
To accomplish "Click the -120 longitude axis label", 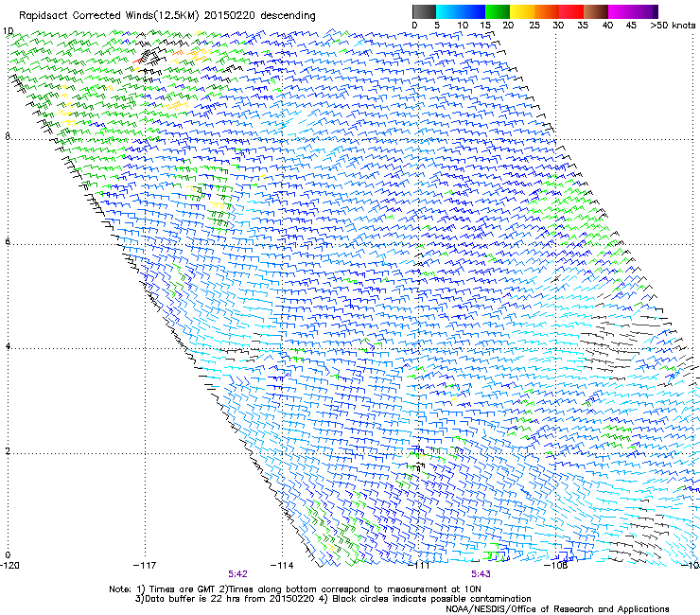I will point(9,566).
